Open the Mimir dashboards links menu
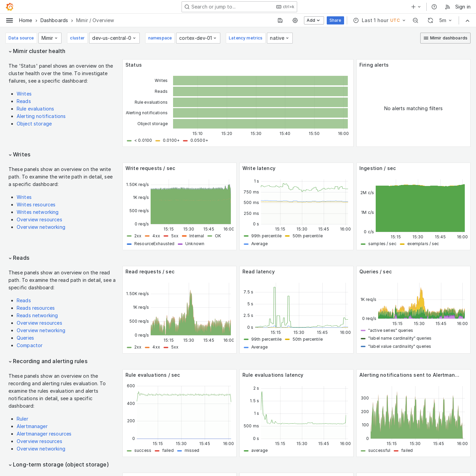476x476 pixels. click(x=445, y=38)
